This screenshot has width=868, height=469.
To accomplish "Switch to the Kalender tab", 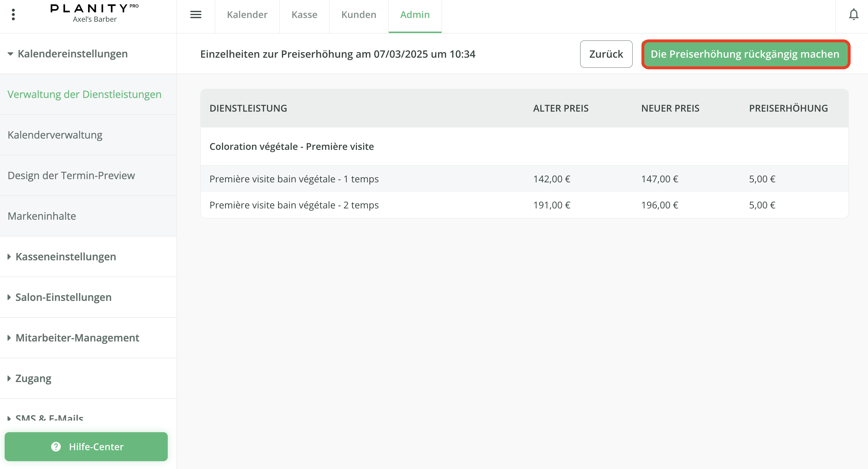I will (x=247, y=15).
